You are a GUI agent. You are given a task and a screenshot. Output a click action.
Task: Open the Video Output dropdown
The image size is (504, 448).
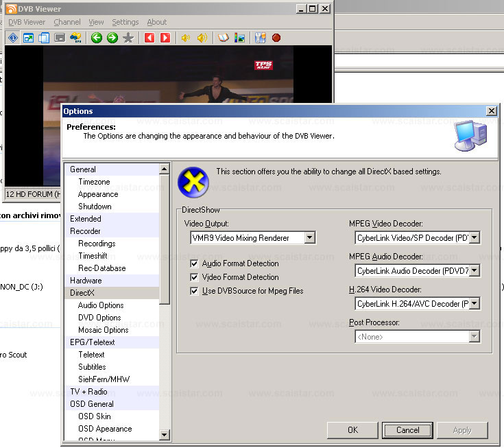pos(309,238)
